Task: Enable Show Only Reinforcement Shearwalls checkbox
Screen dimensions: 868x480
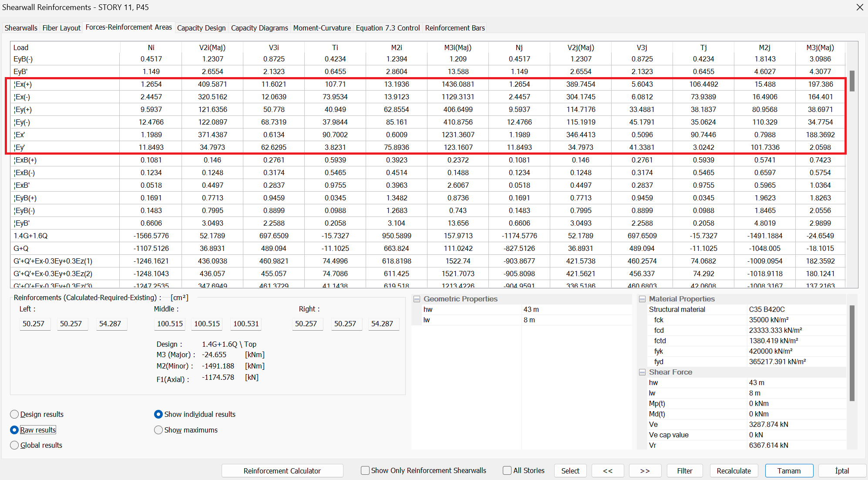Action: pyautogui.click(x=365, y=470)
